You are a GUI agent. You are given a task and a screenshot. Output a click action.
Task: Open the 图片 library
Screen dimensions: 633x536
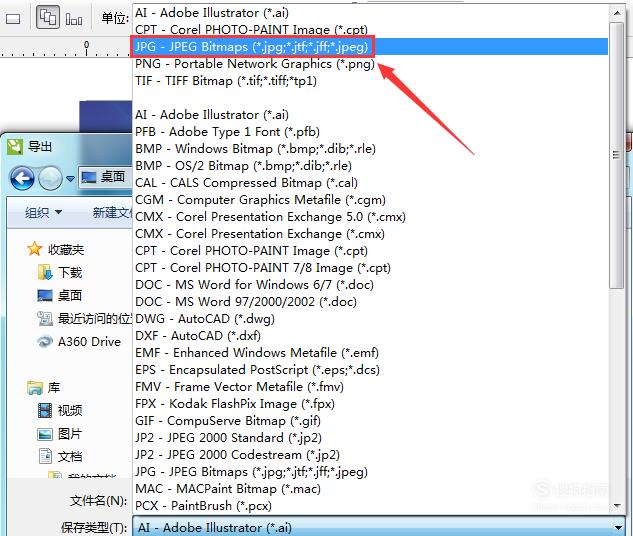60,433
